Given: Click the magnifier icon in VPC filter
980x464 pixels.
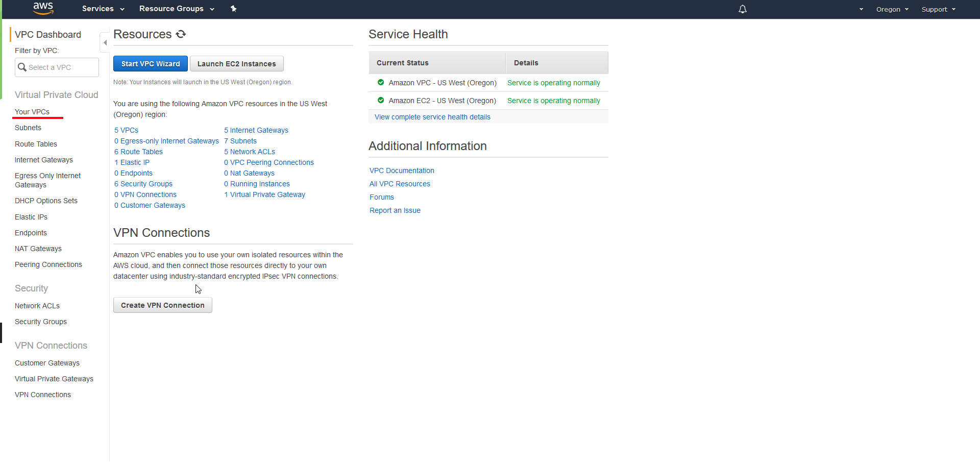Looking at the screenshot, I should point(22,67).
